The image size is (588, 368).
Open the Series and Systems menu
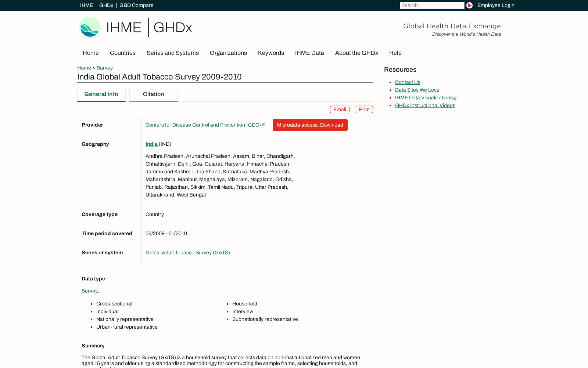click(173, 53)
